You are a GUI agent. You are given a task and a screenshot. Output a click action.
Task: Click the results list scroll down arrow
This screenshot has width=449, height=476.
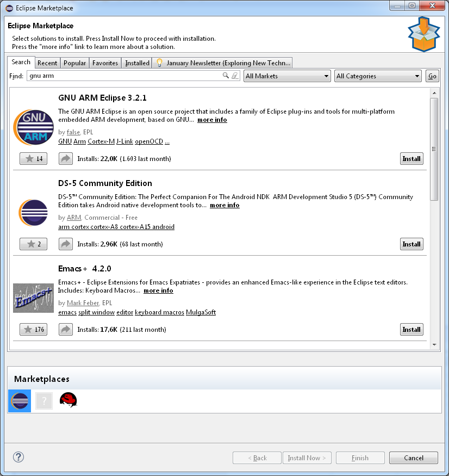click(x=434, y=344)
